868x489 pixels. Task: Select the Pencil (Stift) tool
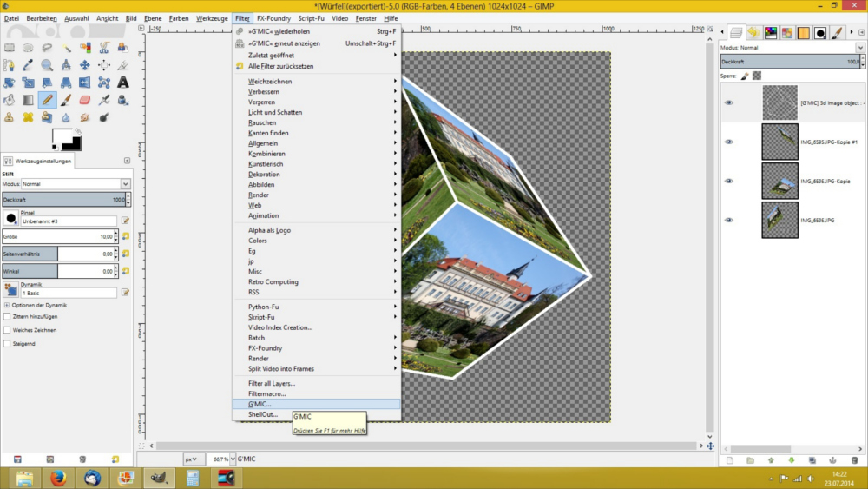pyautogui.click(x=47, y=100)
